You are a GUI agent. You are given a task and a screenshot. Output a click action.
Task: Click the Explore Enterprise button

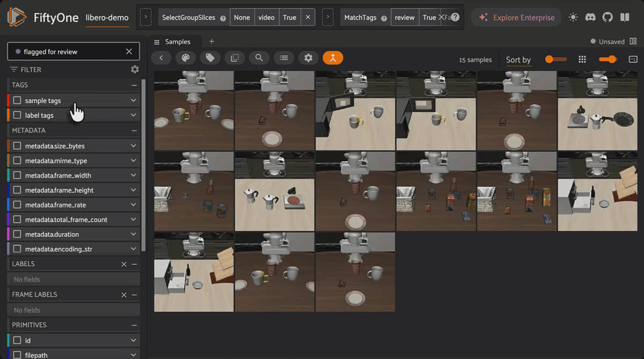[516, 17]
